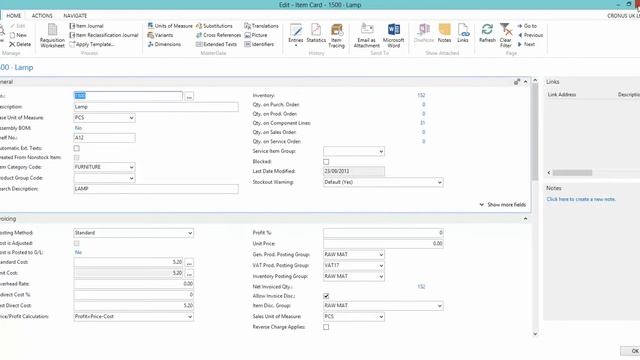Screen dimensions: 640x360
Task: Click OK button
Action: (x=631, y=351)
